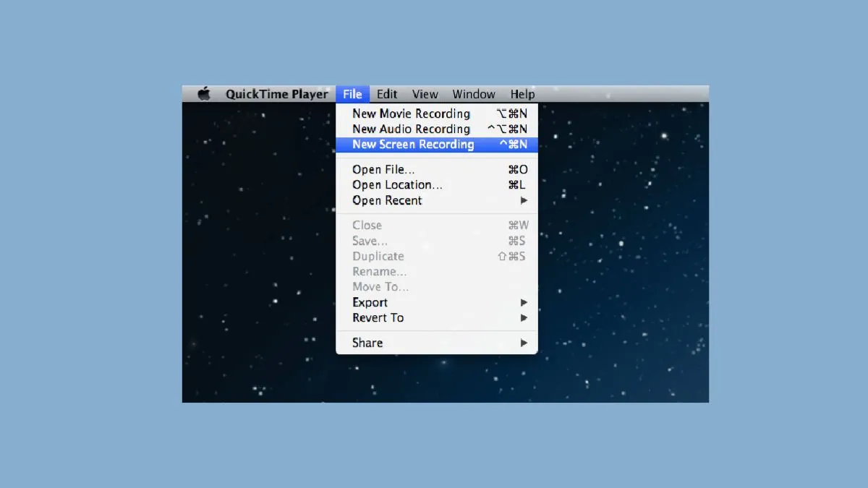Click the greyed-out Close menu item
Screen dimensions: 868x488
coord(367,226)
